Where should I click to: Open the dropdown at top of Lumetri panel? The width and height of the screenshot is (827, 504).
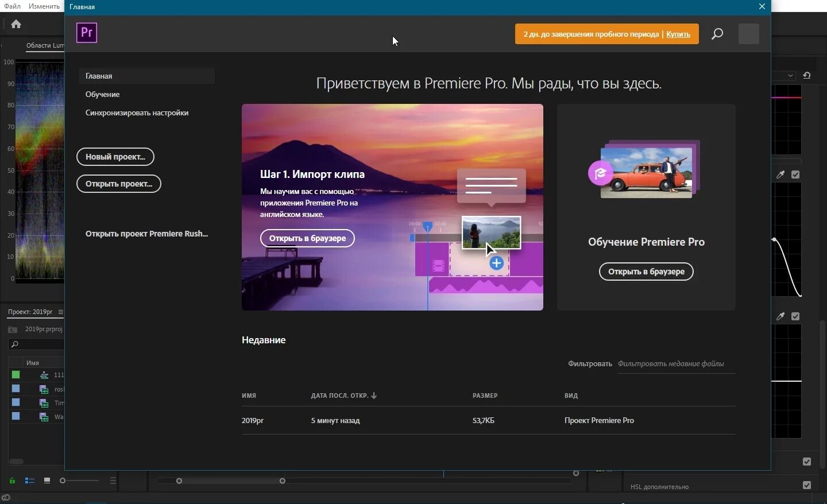[x=791, y=76]
